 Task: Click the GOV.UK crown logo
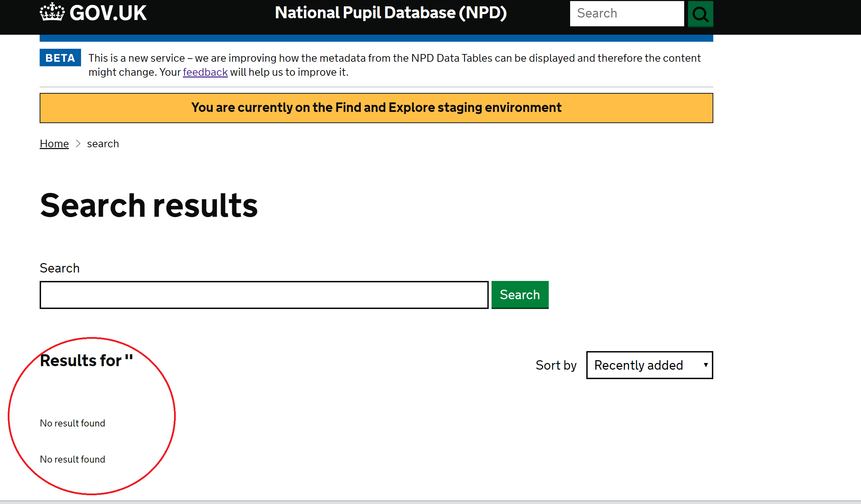coord(52,12)
